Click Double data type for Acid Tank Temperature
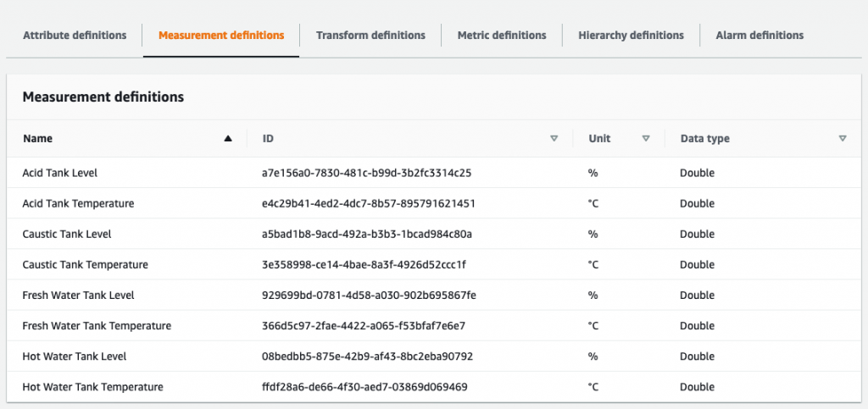Screen dimensions: 868x409 click(698, 203)
